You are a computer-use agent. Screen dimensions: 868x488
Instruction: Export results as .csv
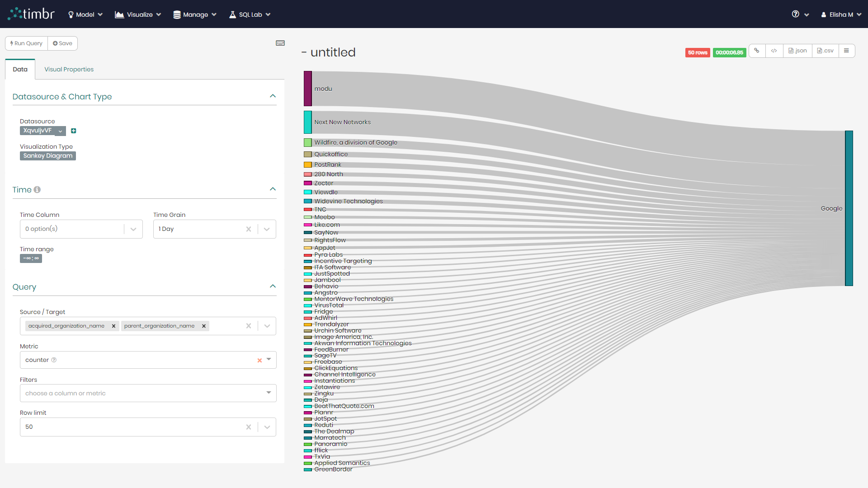[x=826, y=51]
